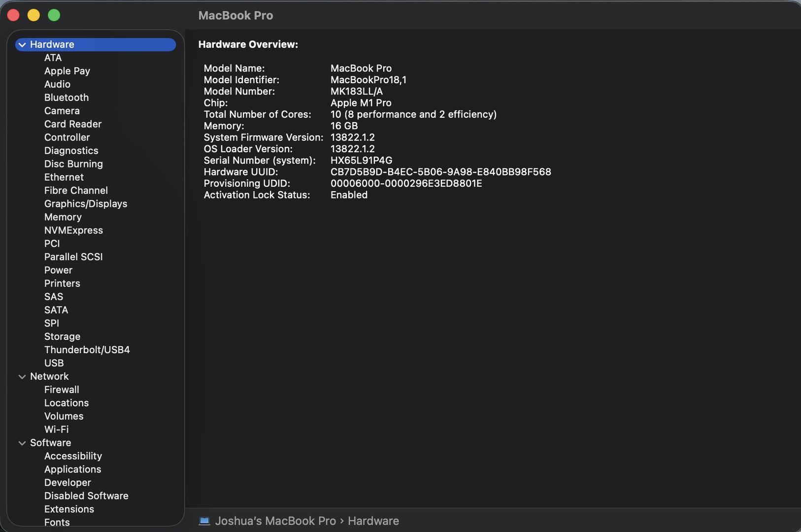The height and width of the screenshot is (532, 801).
Task: Collapse the Software section chevron
Action: coord(22,443)
